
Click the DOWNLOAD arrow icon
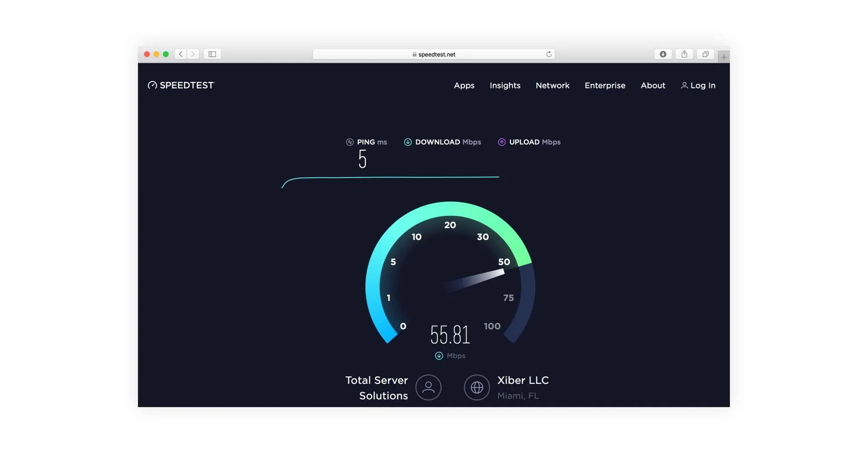coord(408,142)
